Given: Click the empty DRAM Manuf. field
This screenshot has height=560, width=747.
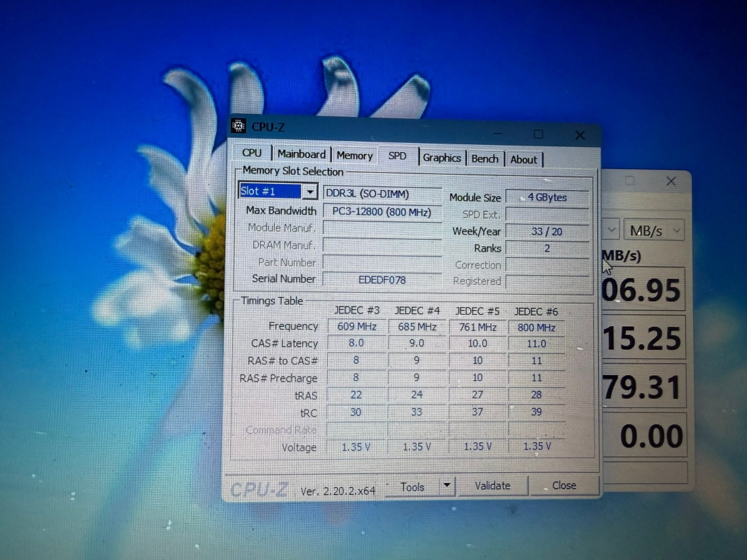Looking at the screenshot, I should pyautogui.click(x=382, y=245).
